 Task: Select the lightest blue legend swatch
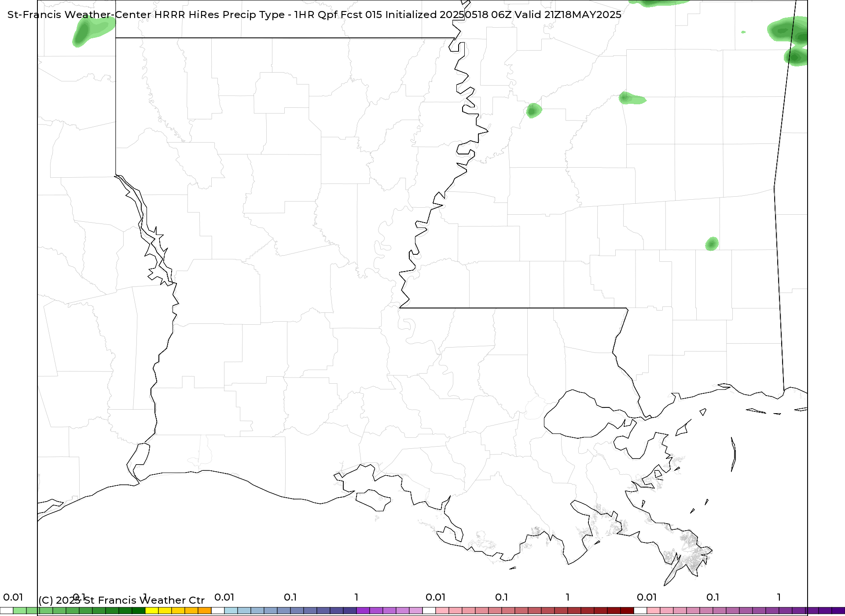[231, 611]
